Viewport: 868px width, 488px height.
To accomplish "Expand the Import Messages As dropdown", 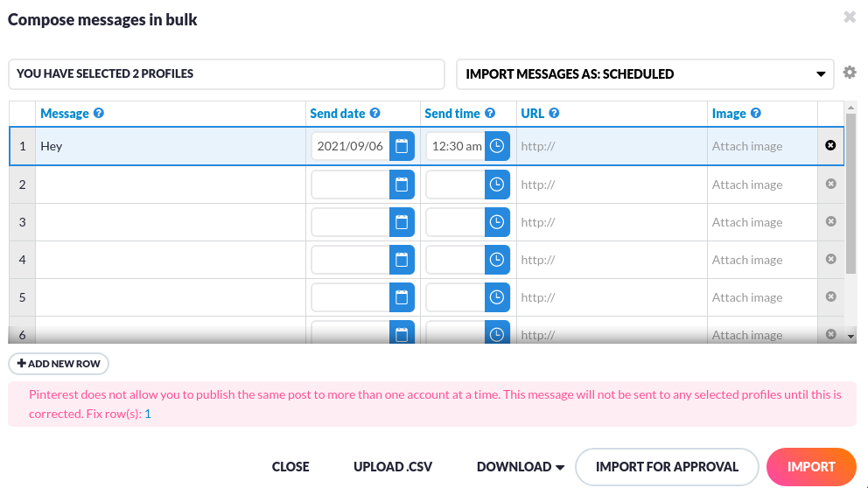I will pos(645,74).
